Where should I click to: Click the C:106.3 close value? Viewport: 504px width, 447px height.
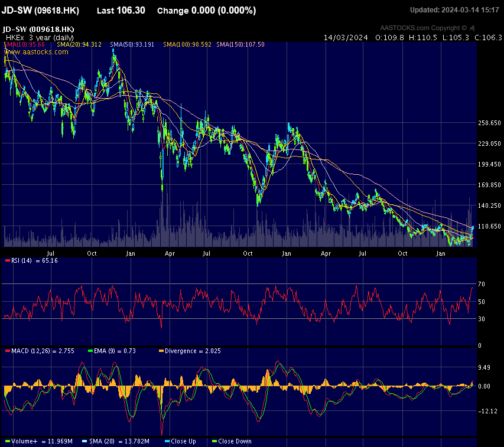[x=488, y=38]
